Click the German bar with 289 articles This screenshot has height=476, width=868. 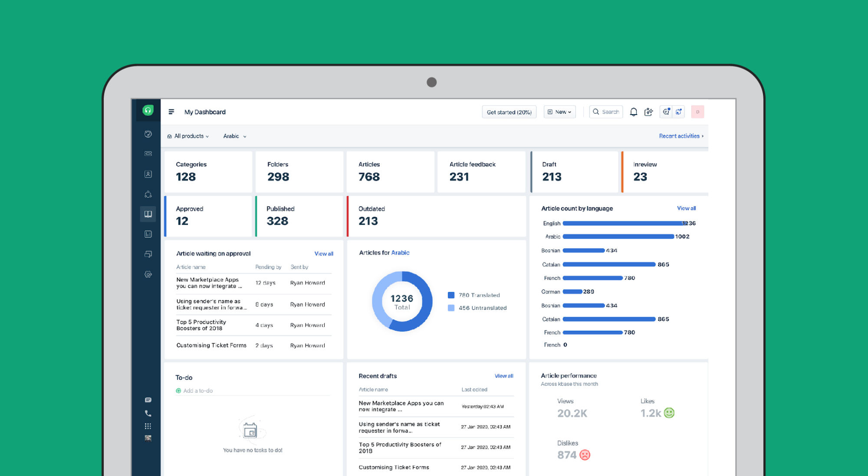572,292
